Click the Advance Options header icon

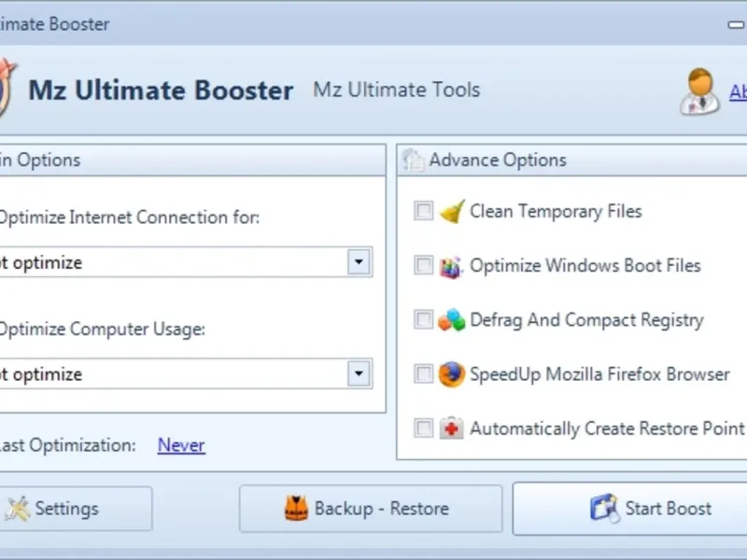point(413,160)
